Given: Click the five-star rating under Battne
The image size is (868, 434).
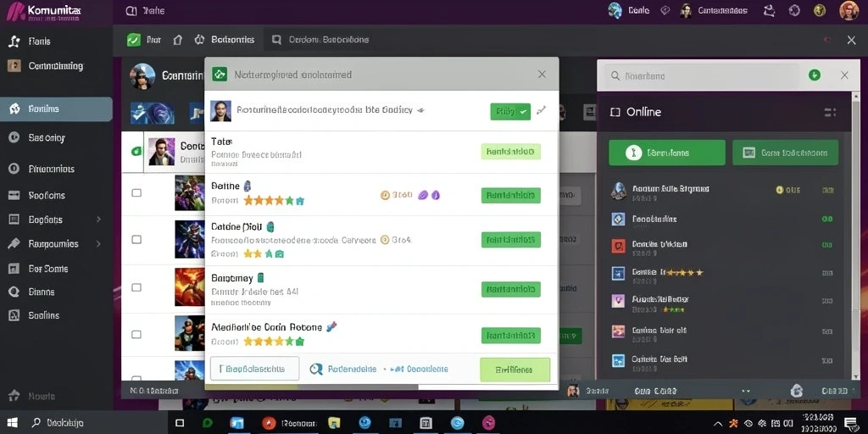Looking at the screenshot, I should point(274,200).
